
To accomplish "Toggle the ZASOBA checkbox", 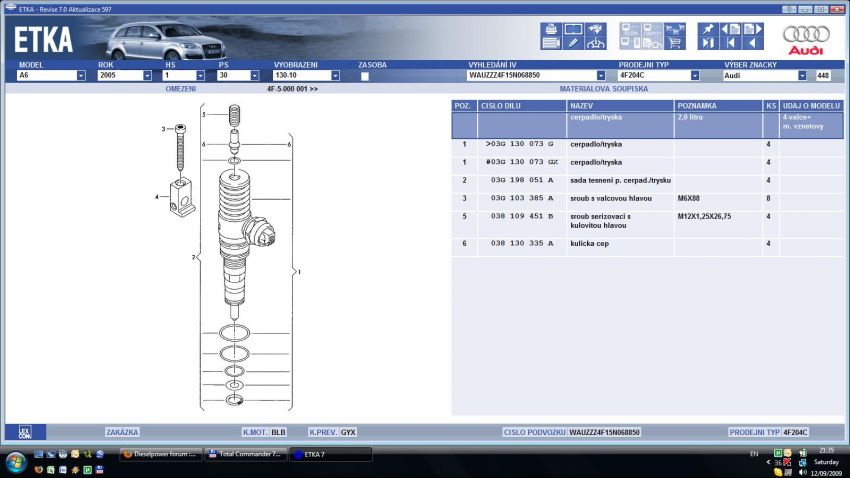I will [365, 76].
